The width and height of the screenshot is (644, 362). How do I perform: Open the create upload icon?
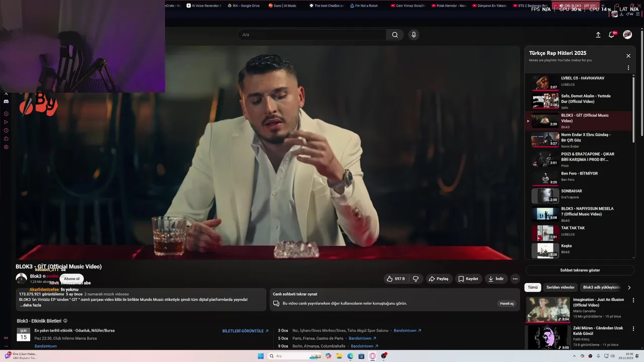click(x=598, y=35)
